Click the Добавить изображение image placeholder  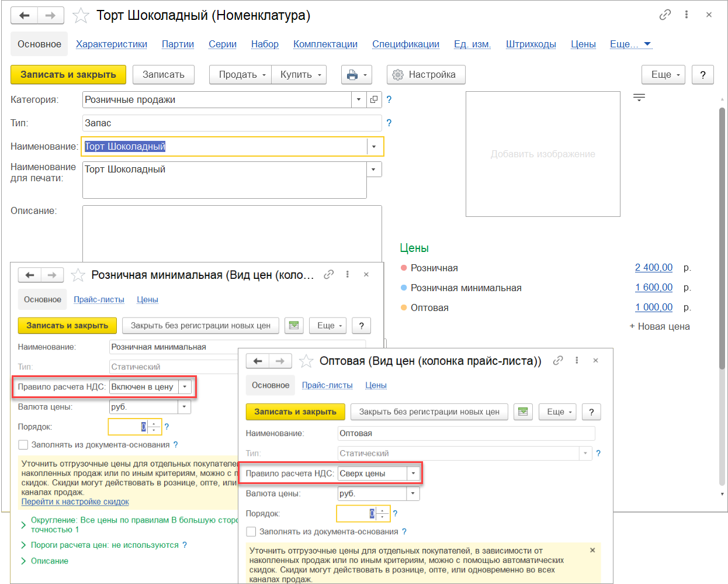pyautogui.click(x=543, y=154)
